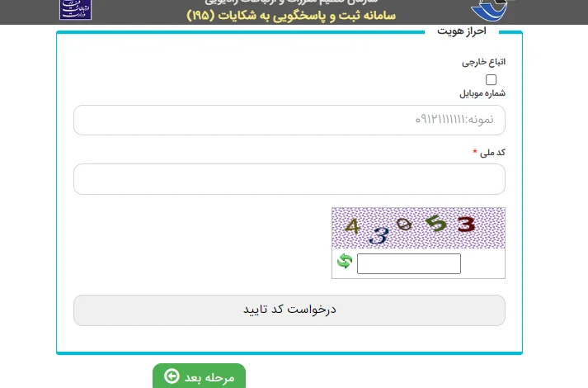Click the ministry logo at top left

[75, 9]
